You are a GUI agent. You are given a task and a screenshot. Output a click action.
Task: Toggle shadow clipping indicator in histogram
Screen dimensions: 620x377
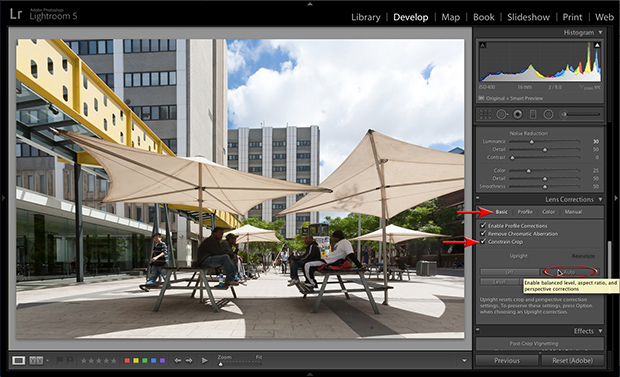482,45
